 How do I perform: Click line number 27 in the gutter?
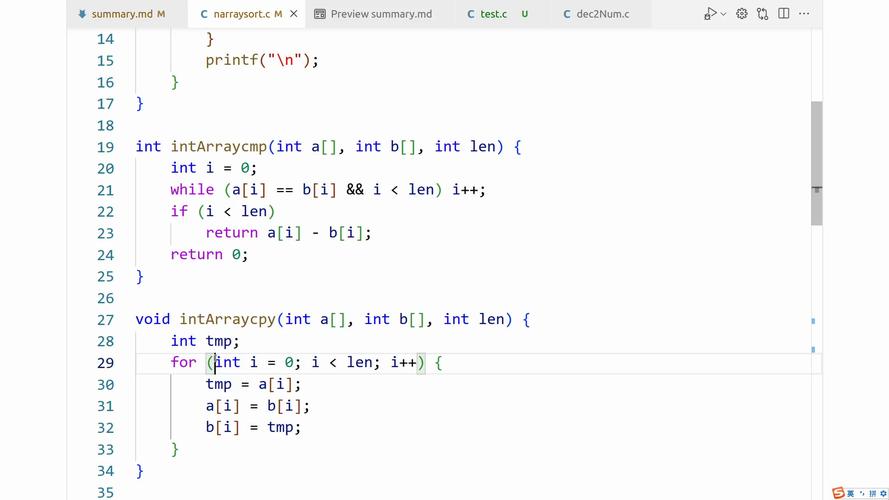[x=105, y=319]
